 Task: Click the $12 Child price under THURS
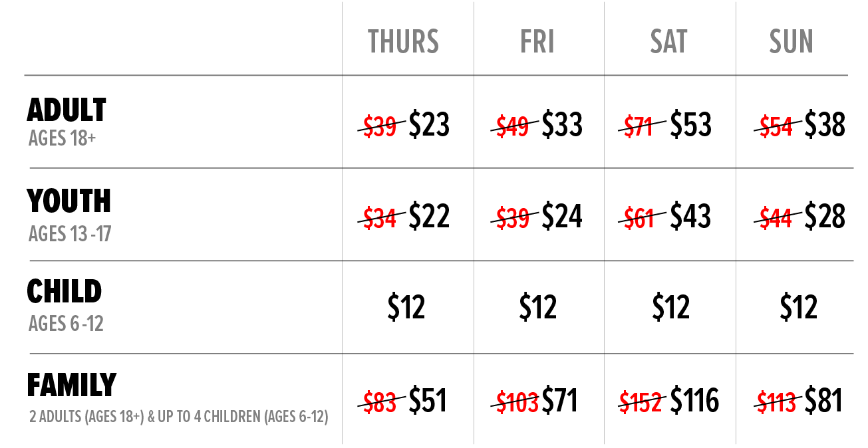406,308
